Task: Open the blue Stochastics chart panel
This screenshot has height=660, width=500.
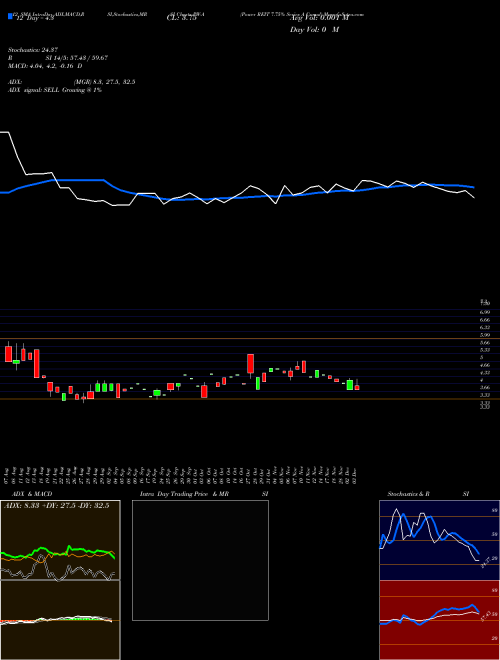Action: coord(439,540)
